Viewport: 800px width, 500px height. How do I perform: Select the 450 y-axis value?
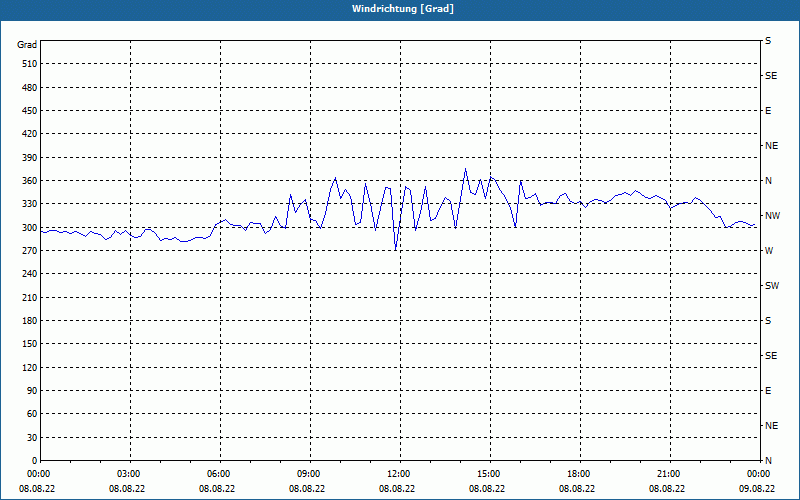[x=30, y=111]
